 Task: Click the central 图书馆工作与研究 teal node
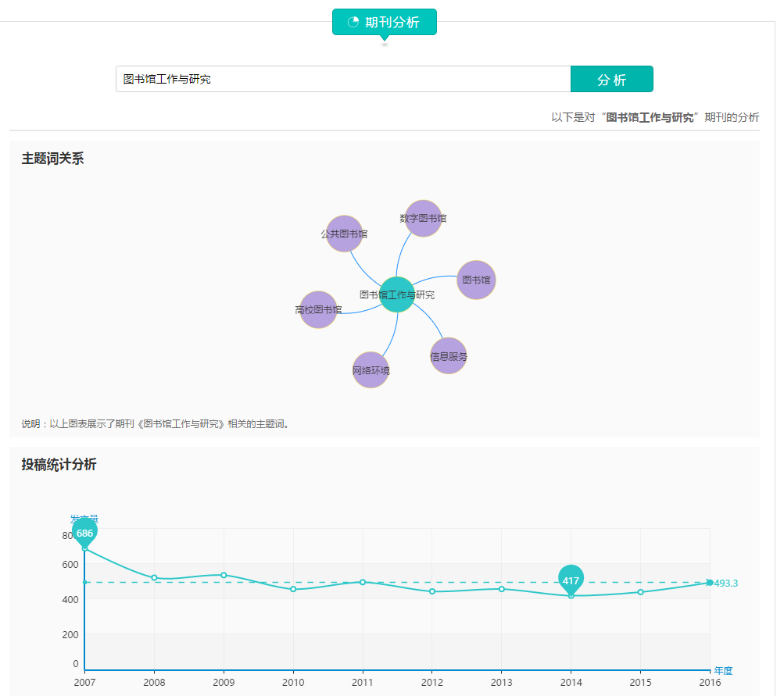tap(397, 294)
